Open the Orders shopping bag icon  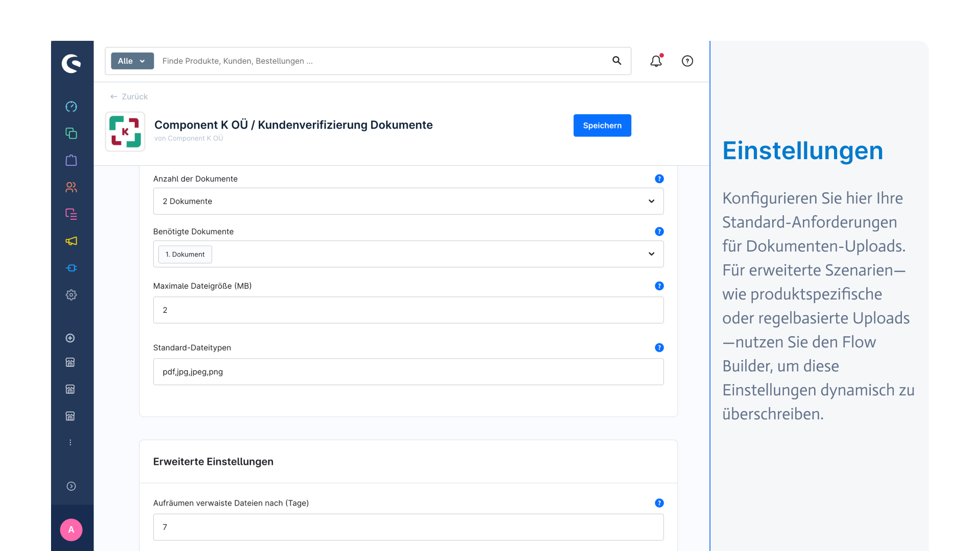(x=71, y=160)
